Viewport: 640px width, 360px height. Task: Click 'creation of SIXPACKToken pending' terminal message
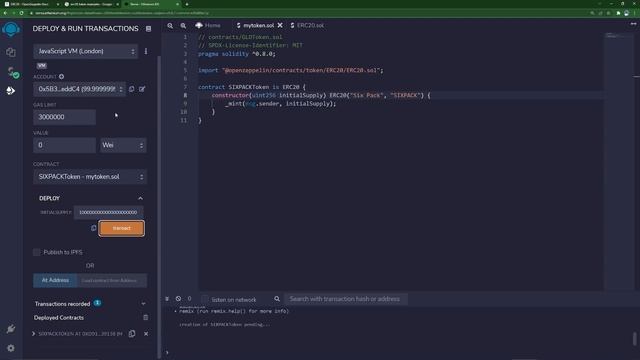pyautogui.click(x=224, y=324)
